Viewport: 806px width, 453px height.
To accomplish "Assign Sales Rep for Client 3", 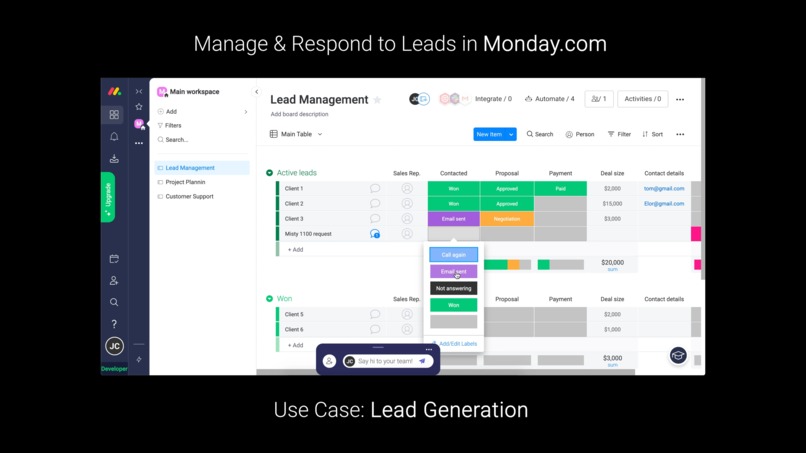I will (x=407, y=219).
